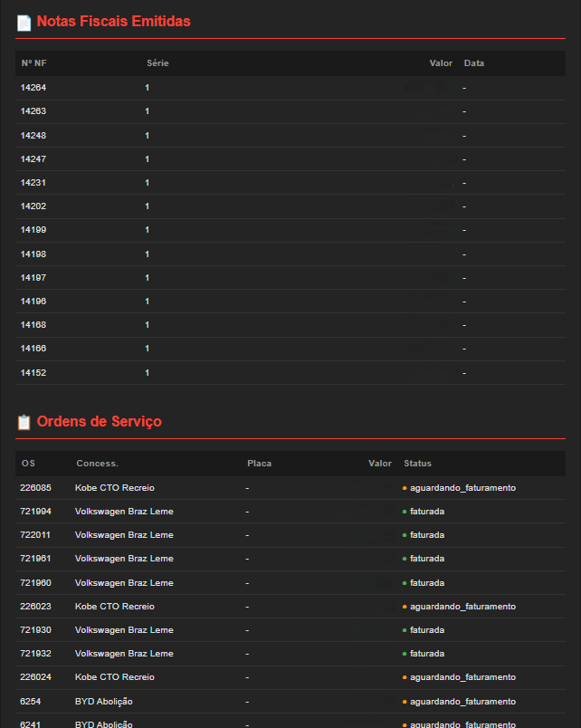Click the Placa column header
This screenshot has width=581, height=728.
tap(259, 464)
